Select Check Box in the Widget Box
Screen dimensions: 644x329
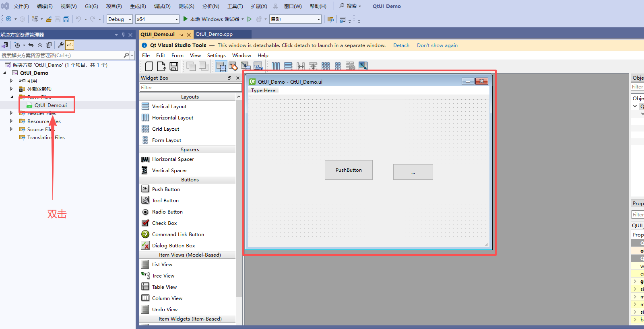click(164, 223)
